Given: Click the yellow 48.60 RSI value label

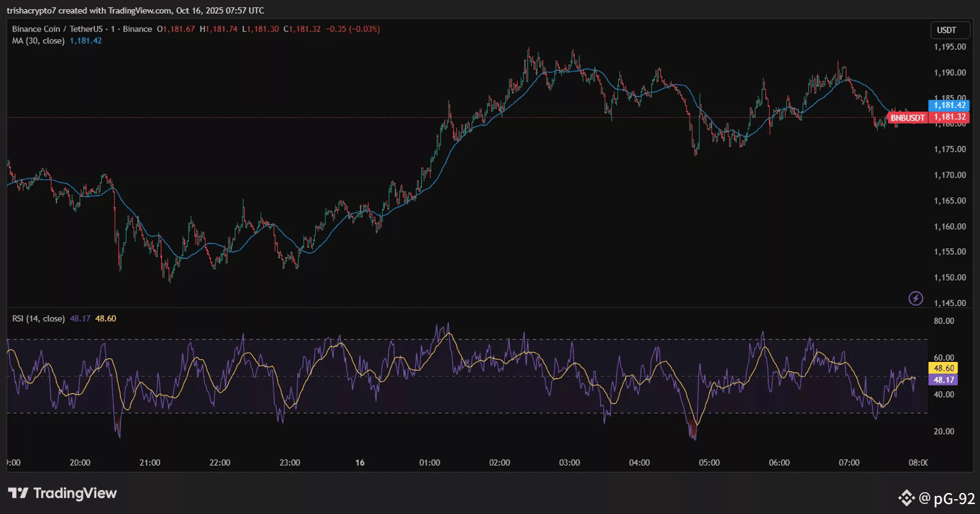Looking at the screenshot, I should pyautogui.click(x=943, y=368).
